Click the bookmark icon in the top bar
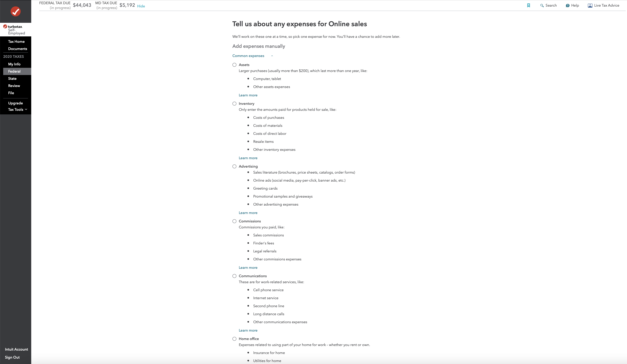Image resolution: width=627 pixels, height=364 pixels. pos(529,5)
